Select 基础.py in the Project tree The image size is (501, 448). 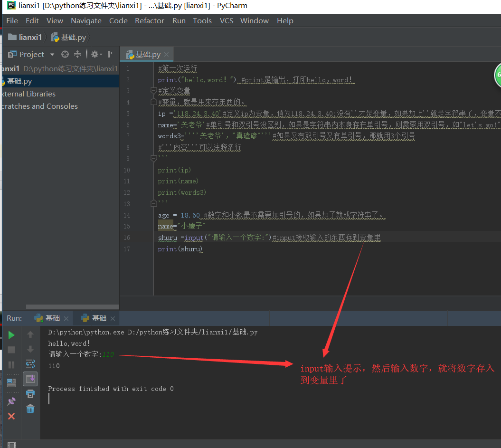pos(19,81)
